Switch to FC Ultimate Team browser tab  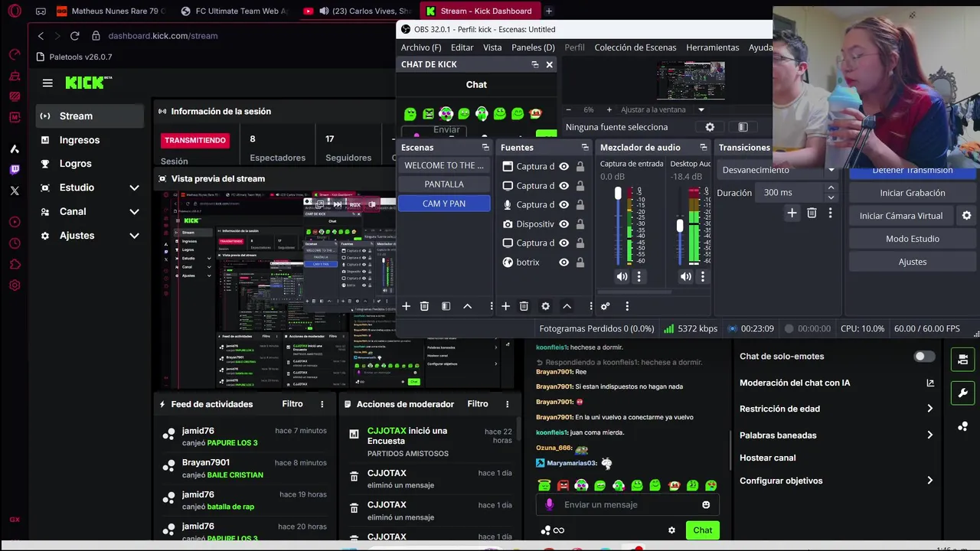(x=234, y=11)
